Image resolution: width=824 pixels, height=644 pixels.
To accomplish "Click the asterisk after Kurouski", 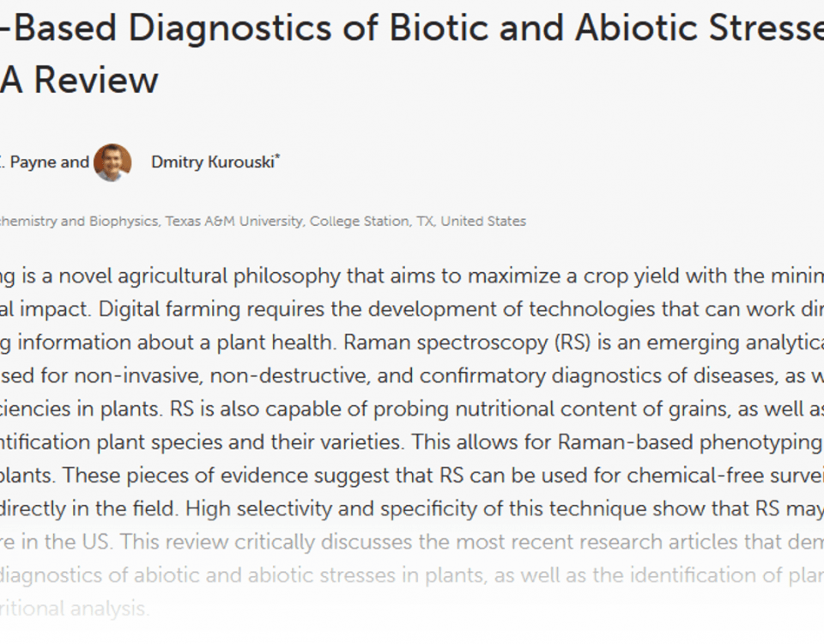I will pos(277,156).
